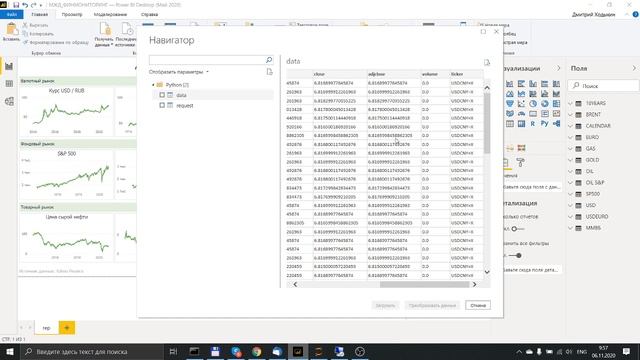This screenshot has height=360, width=640.
Task: Toggle the keep all filters switch
Action: point(516,256)
